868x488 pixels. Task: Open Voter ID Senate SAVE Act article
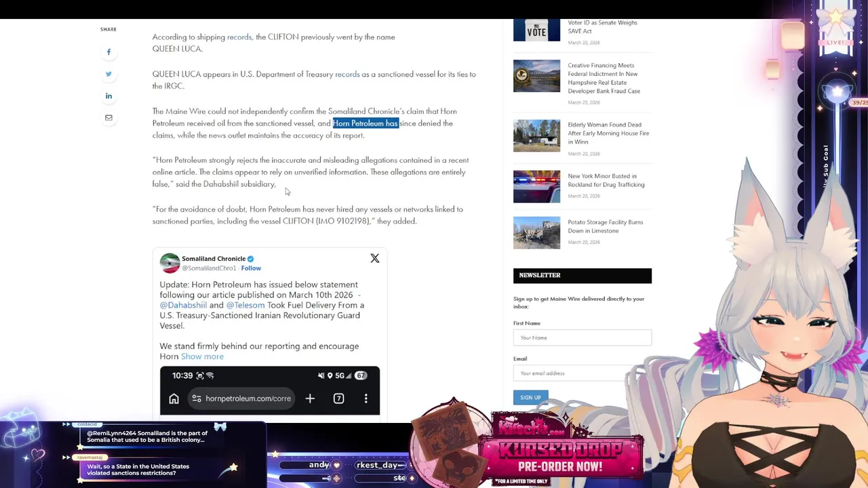(x=602, y=27)
